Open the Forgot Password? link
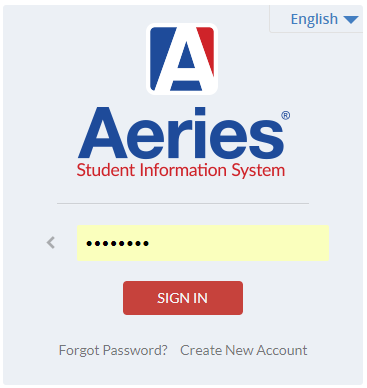Screen dimensions: 367x388 tap(113, 351)
